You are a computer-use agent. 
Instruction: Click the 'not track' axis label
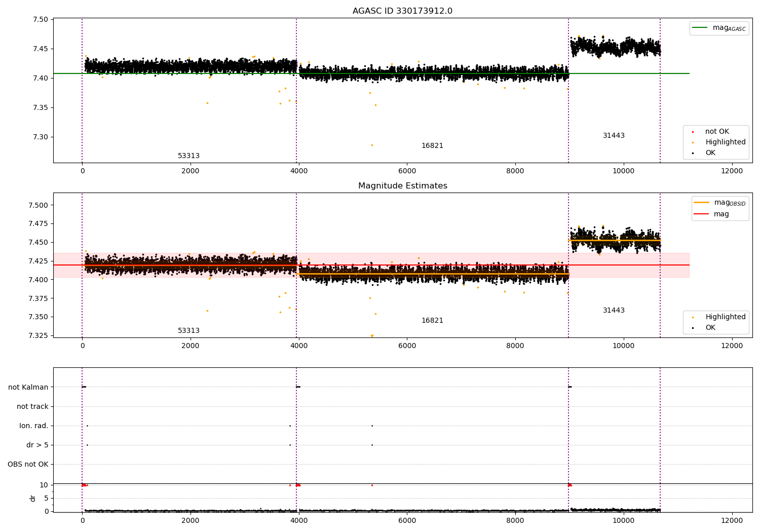[32, 407]
